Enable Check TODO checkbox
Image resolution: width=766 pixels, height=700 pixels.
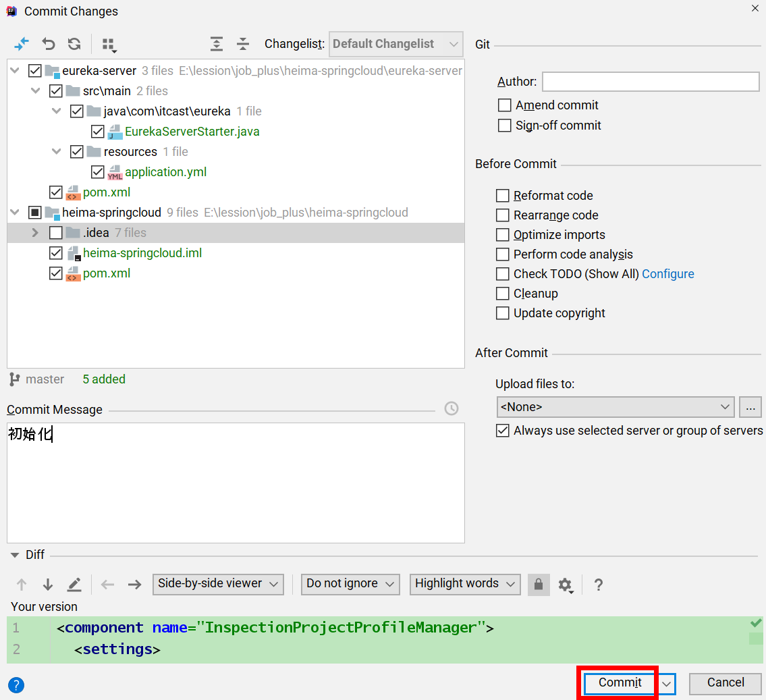coord(502,273)
